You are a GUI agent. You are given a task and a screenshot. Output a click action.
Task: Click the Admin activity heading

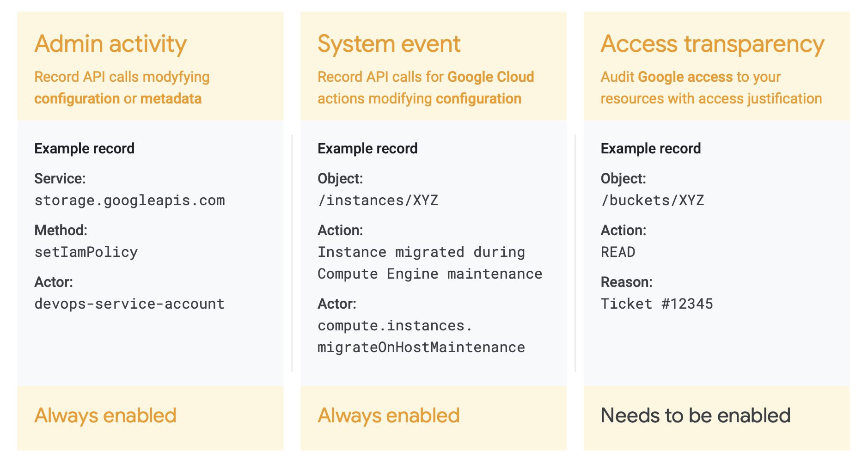pos(110,44)
